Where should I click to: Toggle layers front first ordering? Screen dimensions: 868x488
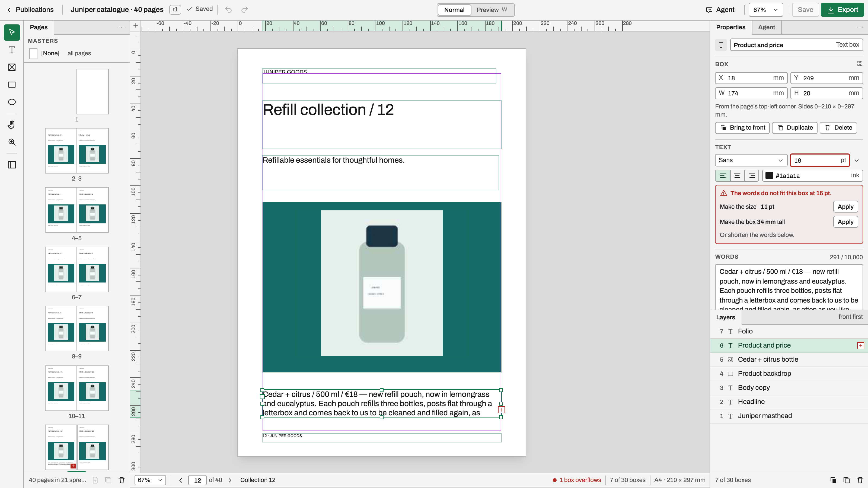pyautogui.click(x=850, y=317)
